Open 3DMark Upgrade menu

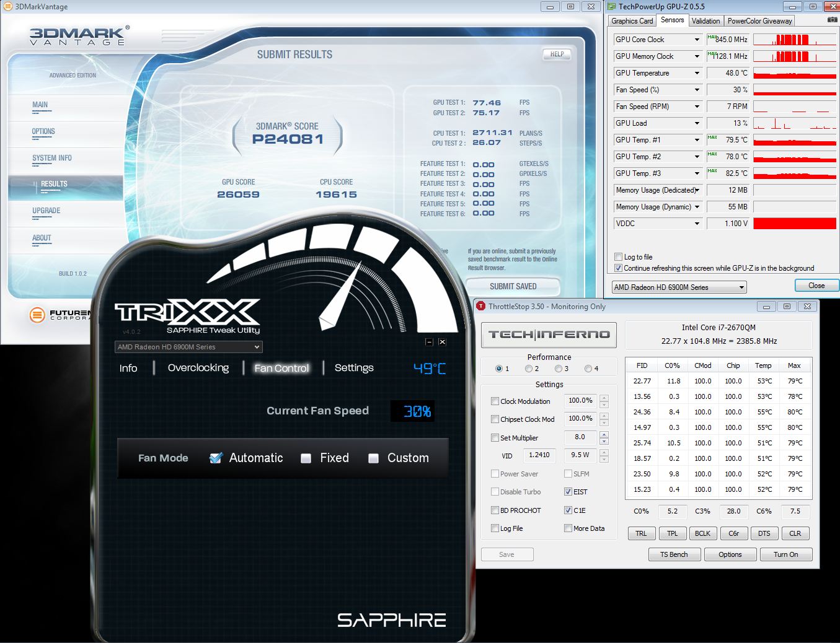click(x=46, y=211)
